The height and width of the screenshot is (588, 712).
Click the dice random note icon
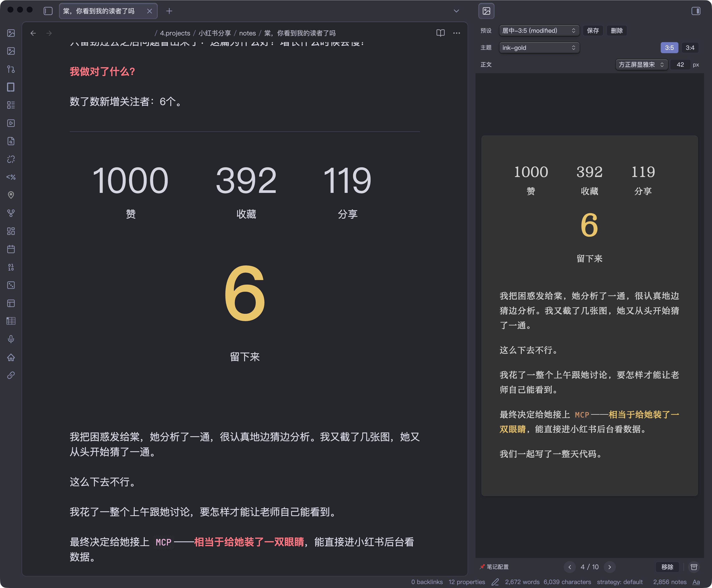pyautogui.click(x=11, y=285)
